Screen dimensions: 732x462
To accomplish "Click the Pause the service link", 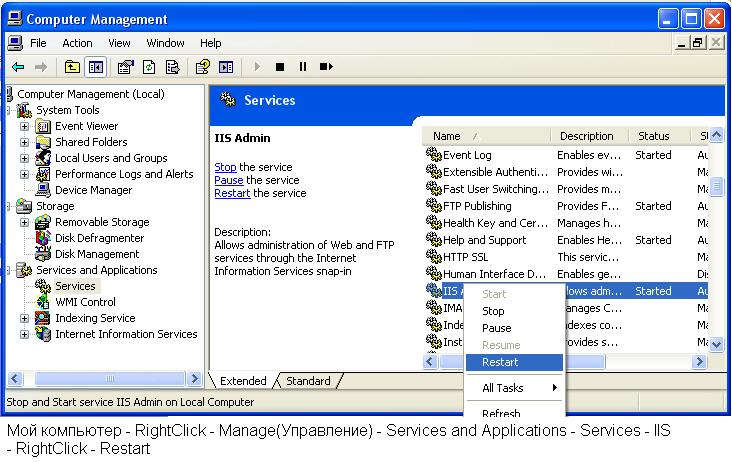I will click(x=228, y=180).
